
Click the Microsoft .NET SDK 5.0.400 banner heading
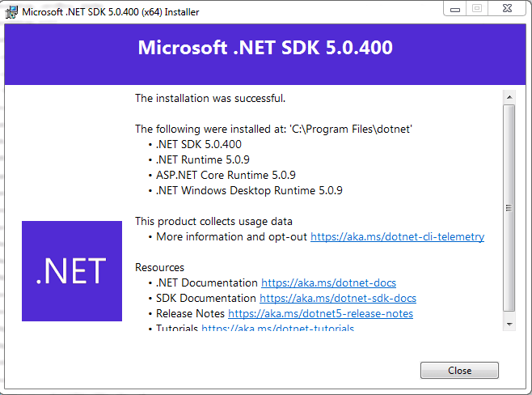(x=265, y=48)
